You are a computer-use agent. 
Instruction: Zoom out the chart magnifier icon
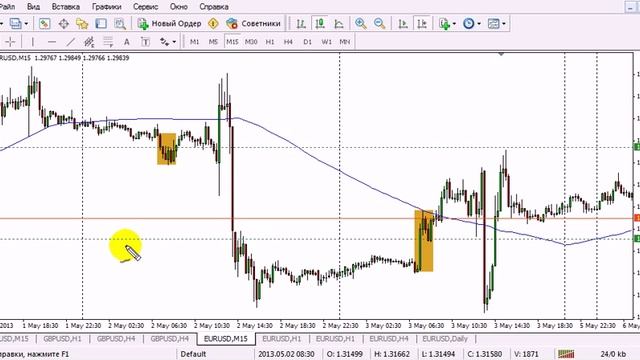point(379,24)
